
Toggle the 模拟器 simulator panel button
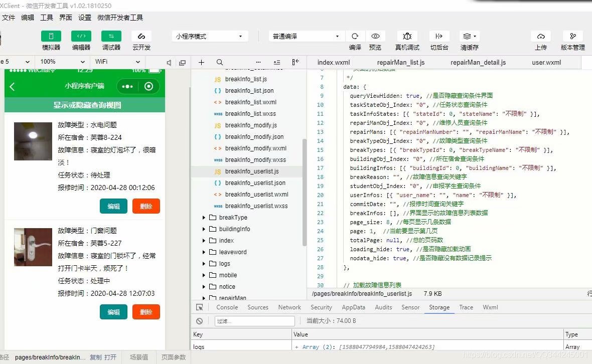pyautogui.click(x=51, y=36)
